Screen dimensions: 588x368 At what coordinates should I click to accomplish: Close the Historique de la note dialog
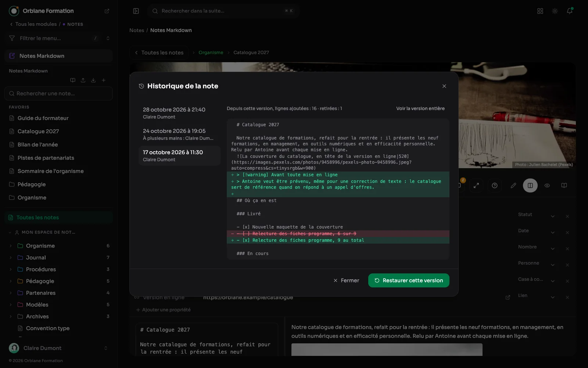tap(444, 86)
